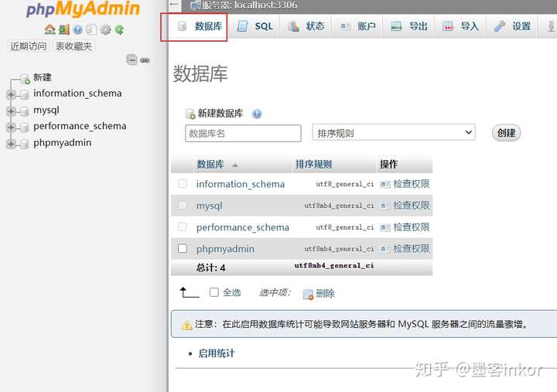Check the 全选 select-all checkbox
The height and width of the screenshot is (392, 557).
click(x=214, y=292)
